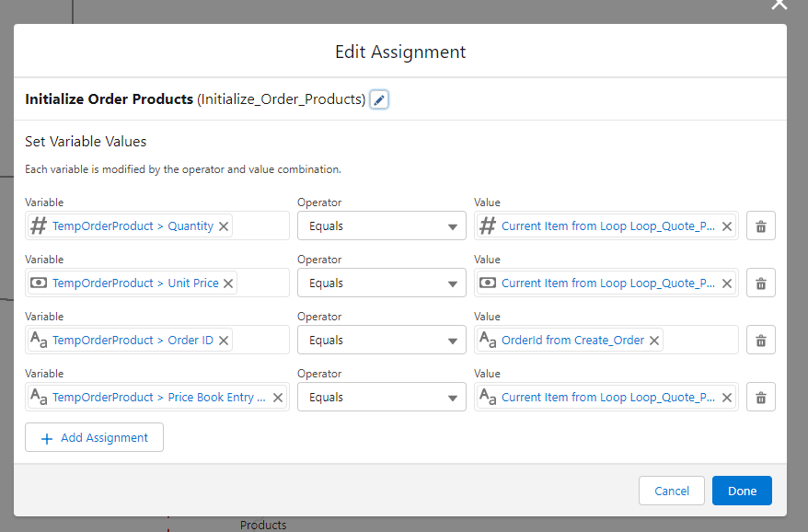
Task: Clear the TempOrderProduct > Order ID variable
Action: (x=224, y=341)
